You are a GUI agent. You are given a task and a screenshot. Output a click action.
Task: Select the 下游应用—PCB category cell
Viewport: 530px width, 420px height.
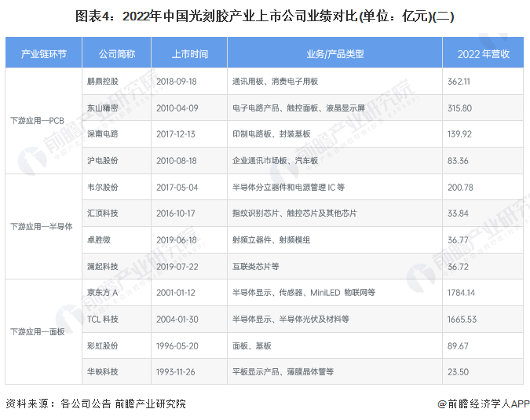(44, 121)
